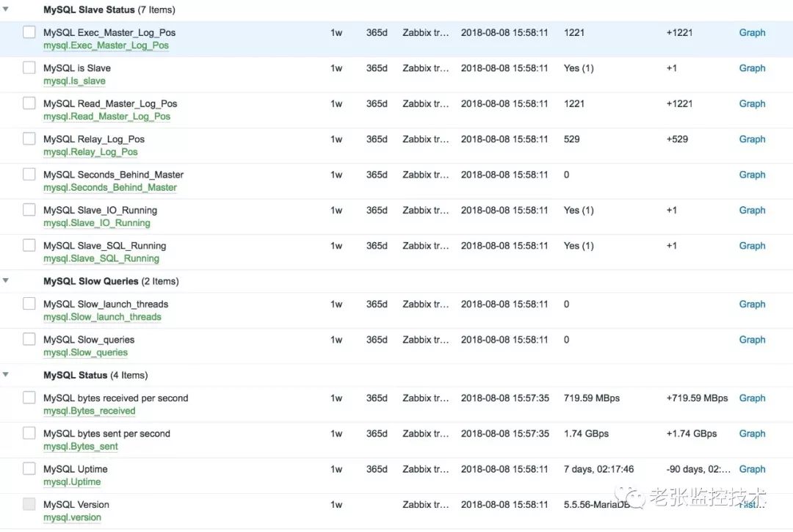Show Graph for MySQL Slow_launch_threads
This screenshot has height=532, width=793.
click(752, 304)
